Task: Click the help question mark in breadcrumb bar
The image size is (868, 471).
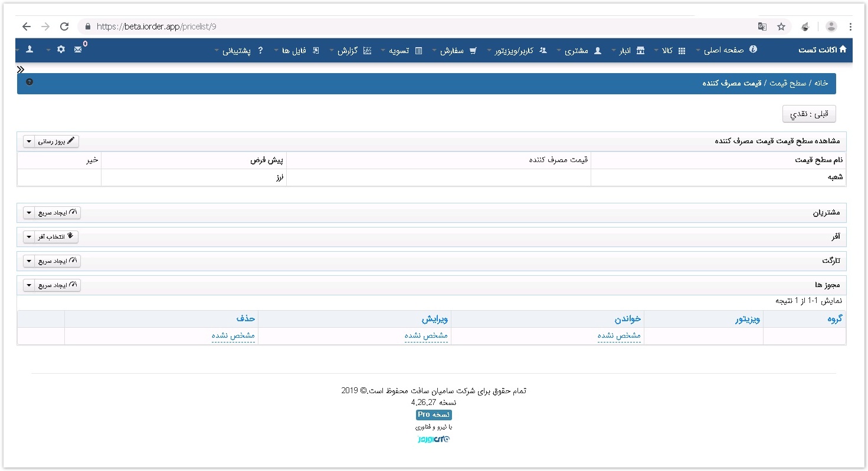Action: coord(30,82)
